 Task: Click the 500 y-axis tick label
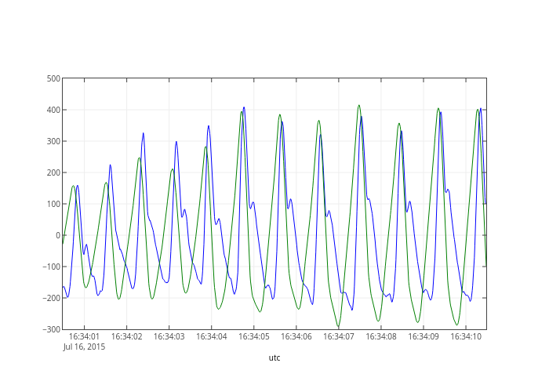click(x=53, y=78)
